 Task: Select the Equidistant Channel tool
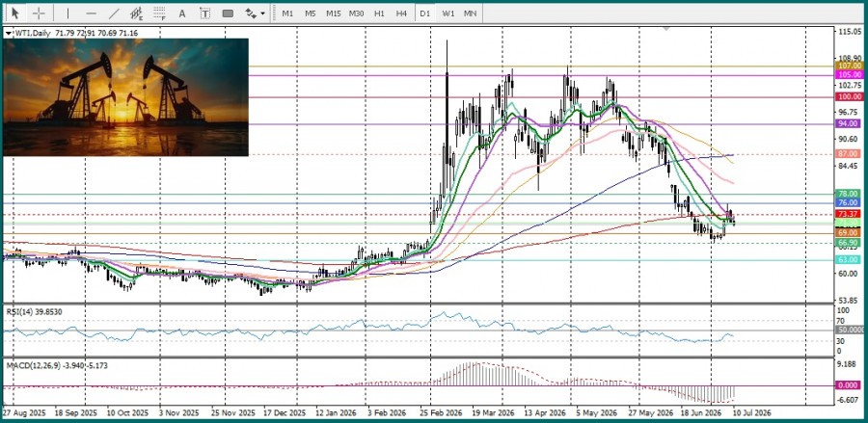(136, 13)
